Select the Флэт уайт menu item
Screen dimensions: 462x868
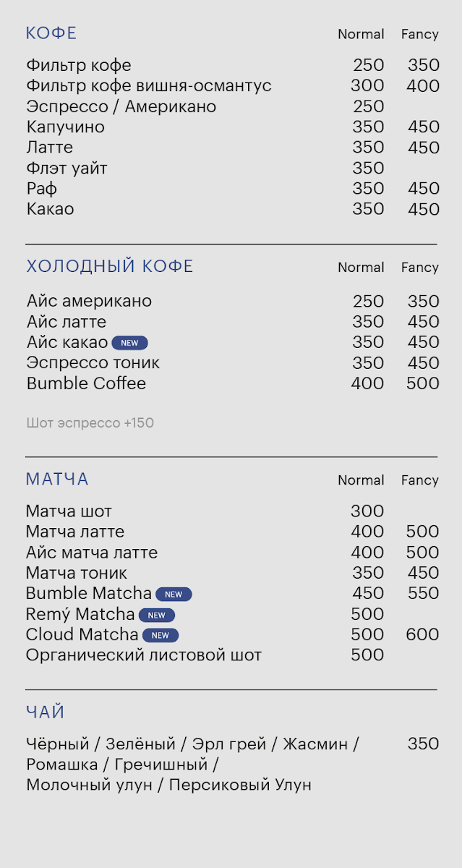pos(67,169)
